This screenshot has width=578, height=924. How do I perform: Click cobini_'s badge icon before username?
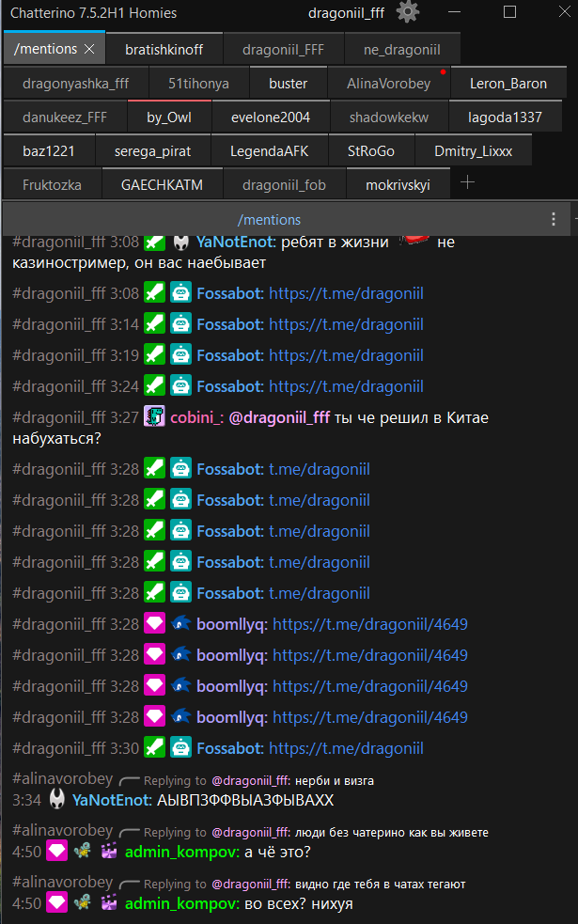point(154,417)
